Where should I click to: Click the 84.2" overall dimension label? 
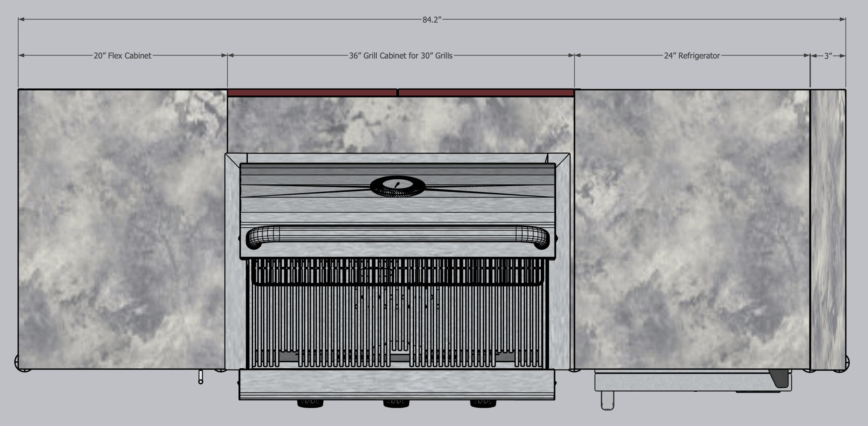(432, 20)
